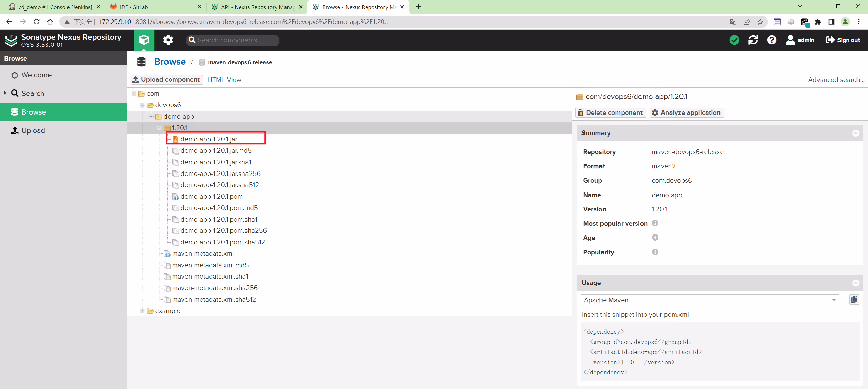Image resolution: width=868 pixels, height=389 pixels.
Task: Click the Browse breadcrumb link
Action: pyautogui.click(x=170, y=62)
